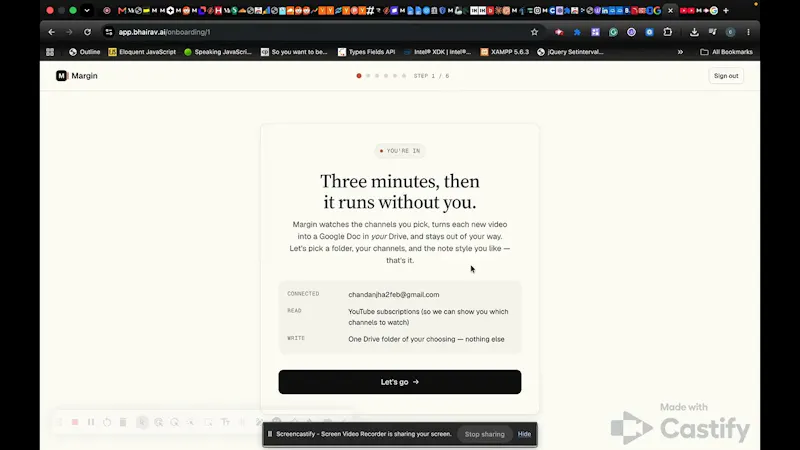Click Stop sharing in the Screencastify bar
The width and height of the screenshot is (800, 450).
484,434
